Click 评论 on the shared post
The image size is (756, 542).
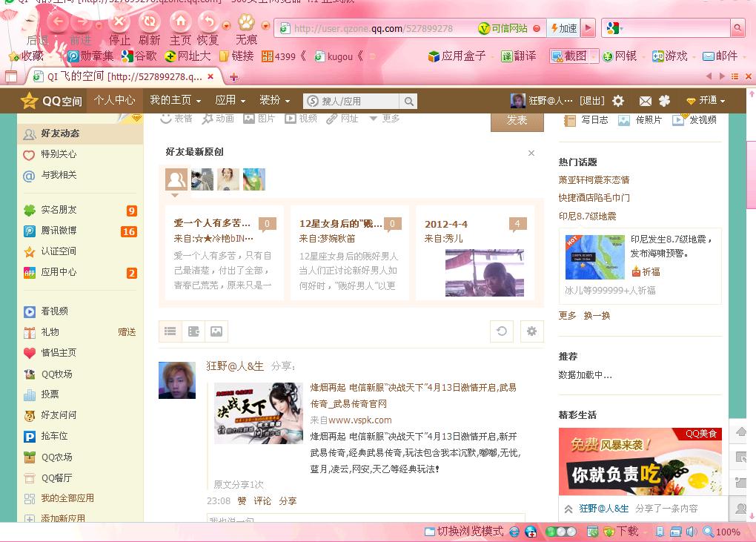click(262, 501)
